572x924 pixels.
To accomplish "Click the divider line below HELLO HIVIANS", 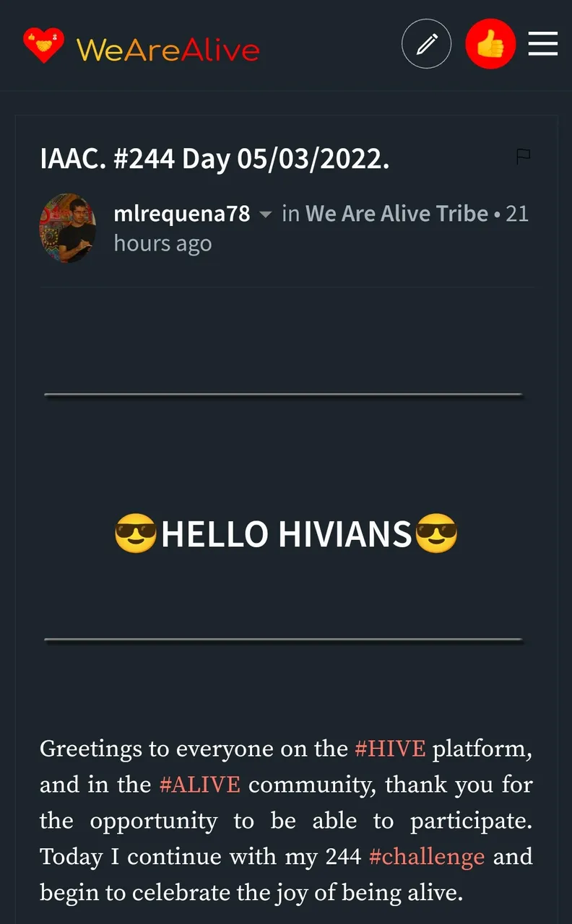I will point(283,640).
